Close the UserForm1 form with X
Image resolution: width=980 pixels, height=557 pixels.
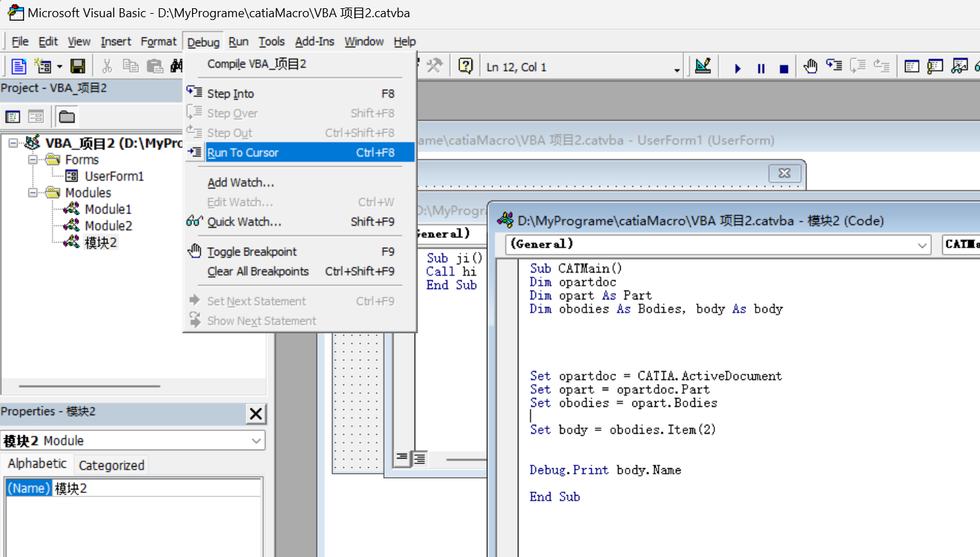point(785,173)
